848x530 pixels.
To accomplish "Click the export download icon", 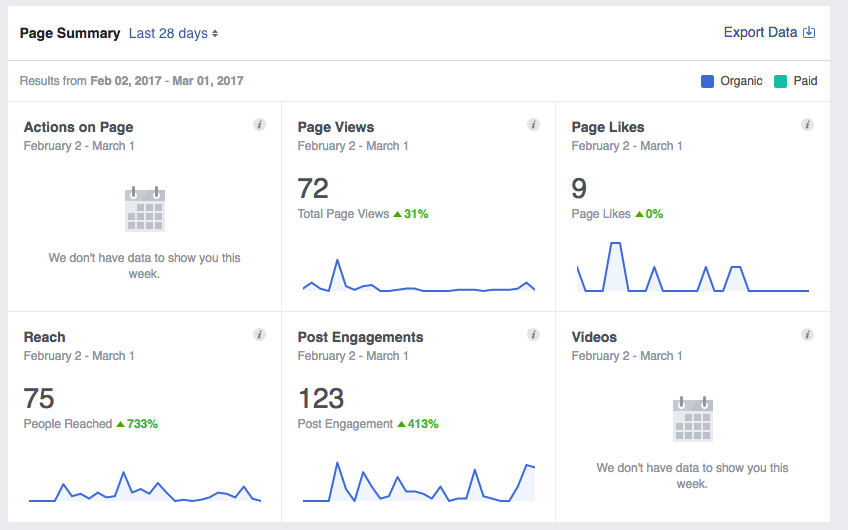I will [810, 32].
